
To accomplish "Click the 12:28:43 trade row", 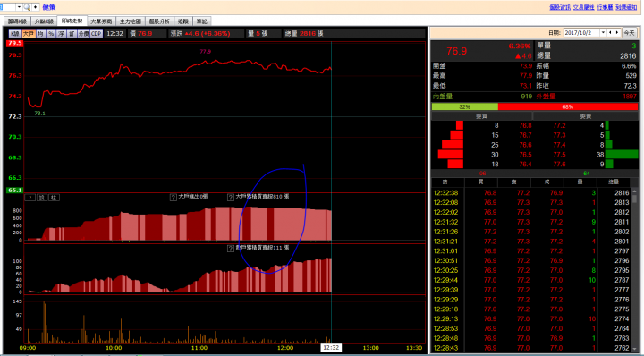I will [530, 348].
